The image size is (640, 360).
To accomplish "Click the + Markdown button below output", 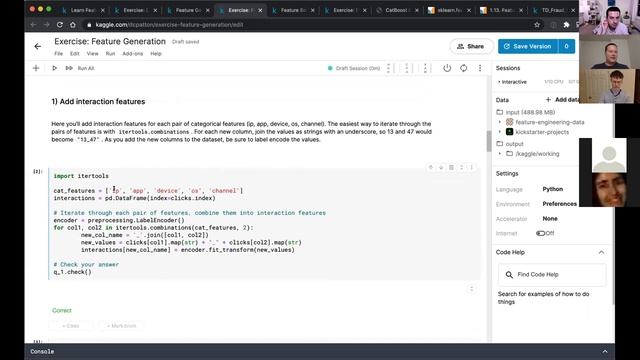I will pos(121,326).
